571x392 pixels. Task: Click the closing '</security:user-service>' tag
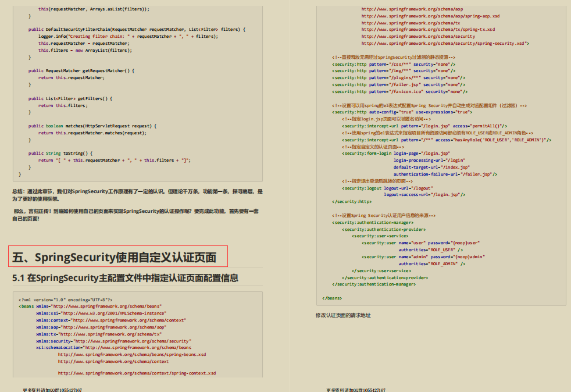[x=381, y=270]
